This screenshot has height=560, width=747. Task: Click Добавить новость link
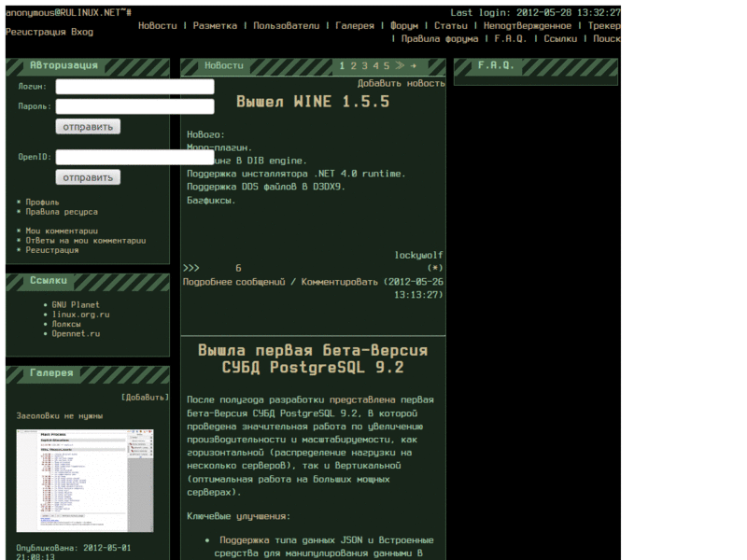[x=402, y=83]
